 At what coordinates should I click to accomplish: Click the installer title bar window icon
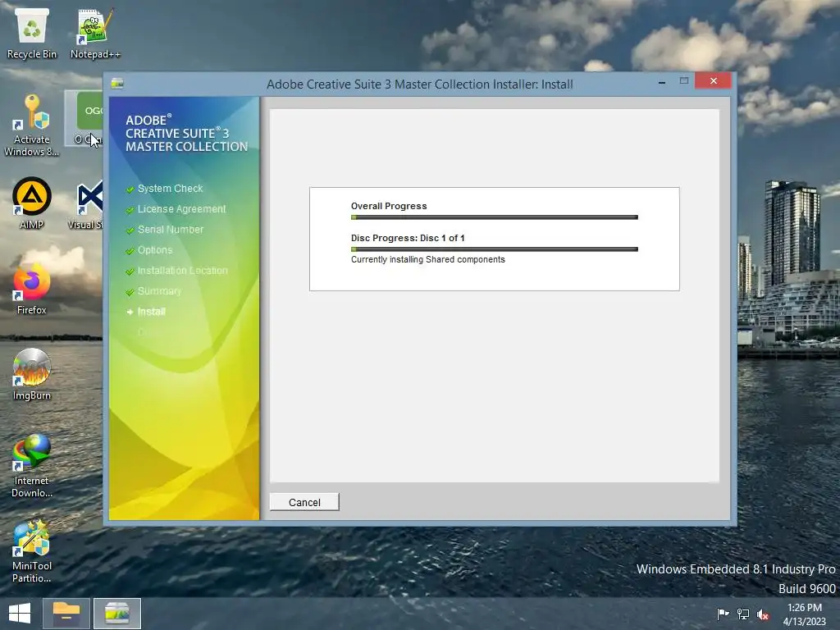pos(117,83)
